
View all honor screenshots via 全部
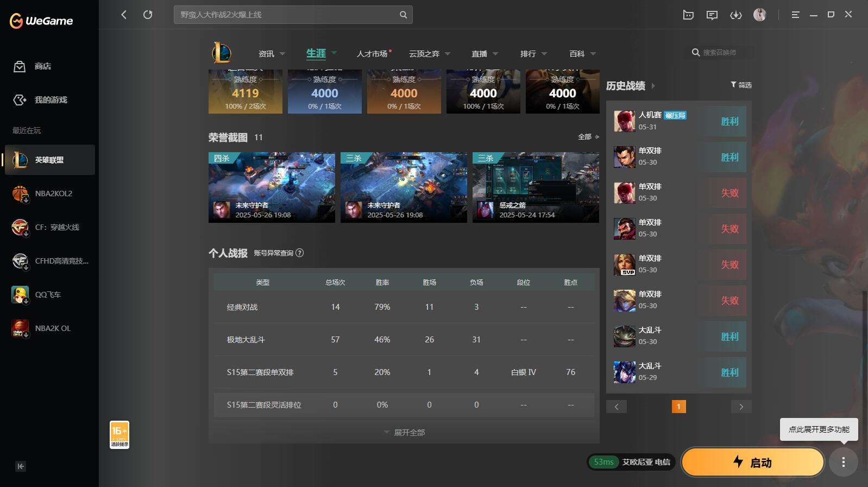coord(589,137)
